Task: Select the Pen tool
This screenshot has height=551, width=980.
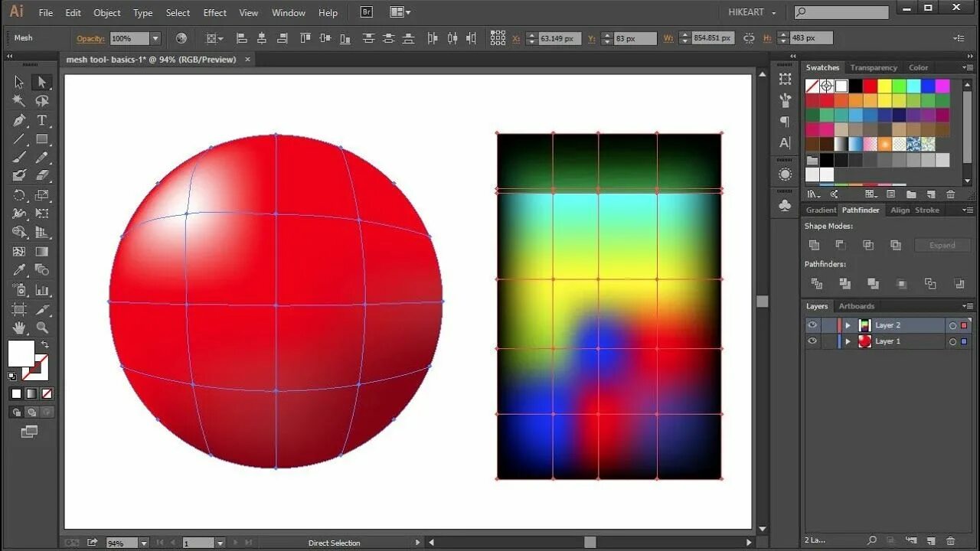Action: (x=19, y=120)
